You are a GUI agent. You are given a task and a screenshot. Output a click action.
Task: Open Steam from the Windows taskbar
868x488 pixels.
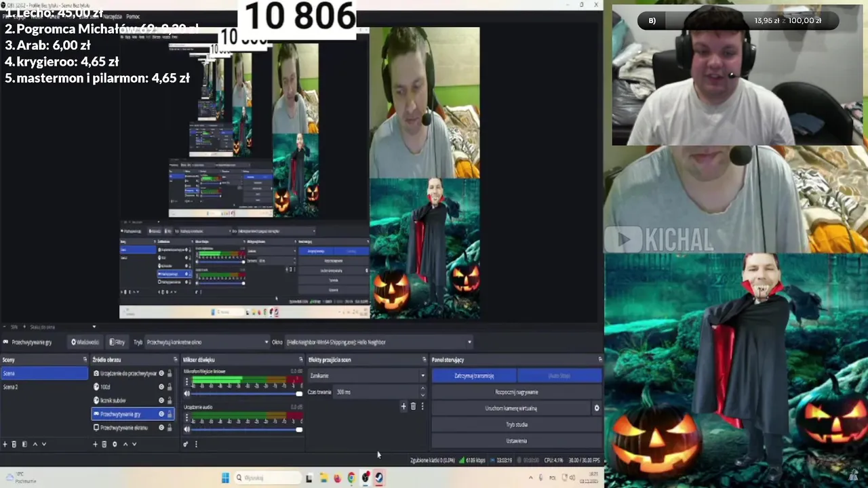pyautogui.click(x=378, y=478)
